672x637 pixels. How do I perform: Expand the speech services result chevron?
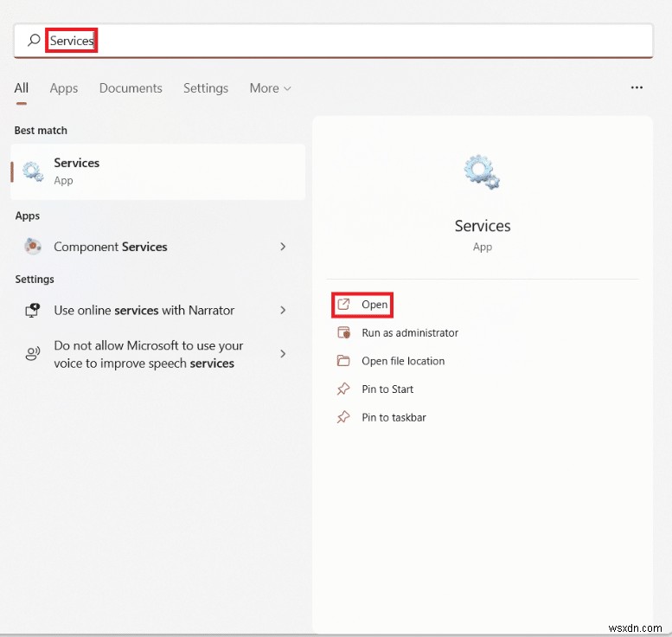283,354
